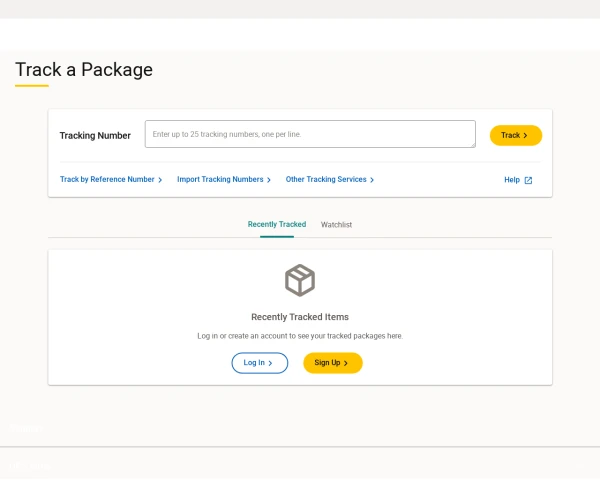
Task: Click the package box icon
Action: tap(300, 280)
